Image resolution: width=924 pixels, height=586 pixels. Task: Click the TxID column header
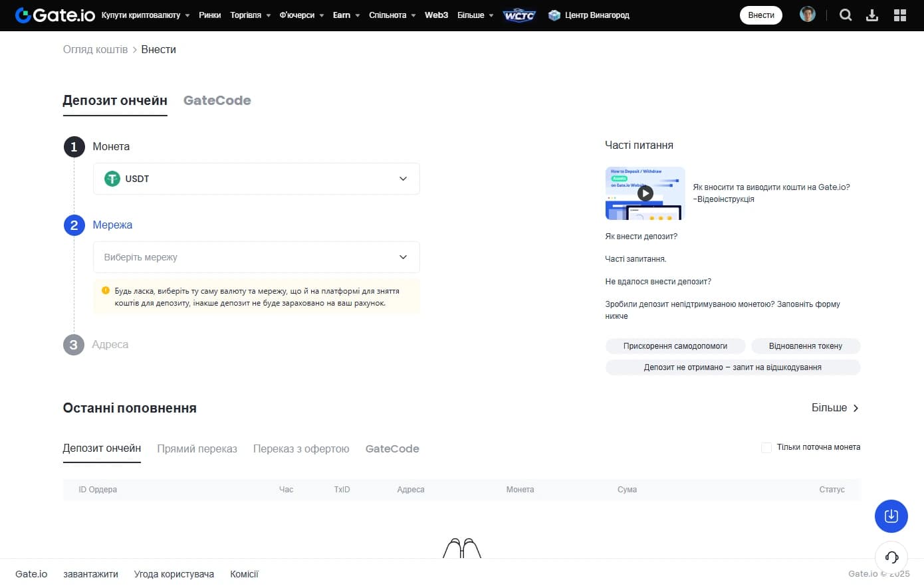pos(342,490)
